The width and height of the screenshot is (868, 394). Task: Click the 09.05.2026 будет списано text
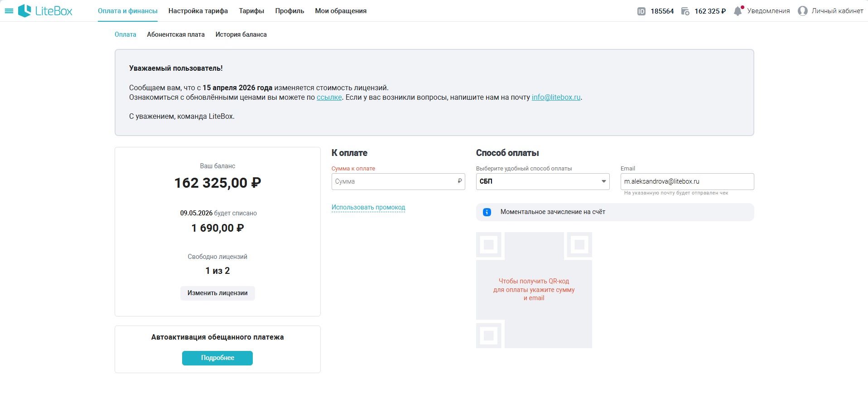pyautogui.click(x=218, y=213)
